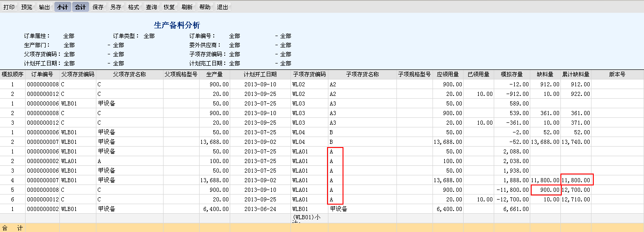Select the 订单编号 column header
The width and height of the screenshot is (644, 232).
[42, 74]
